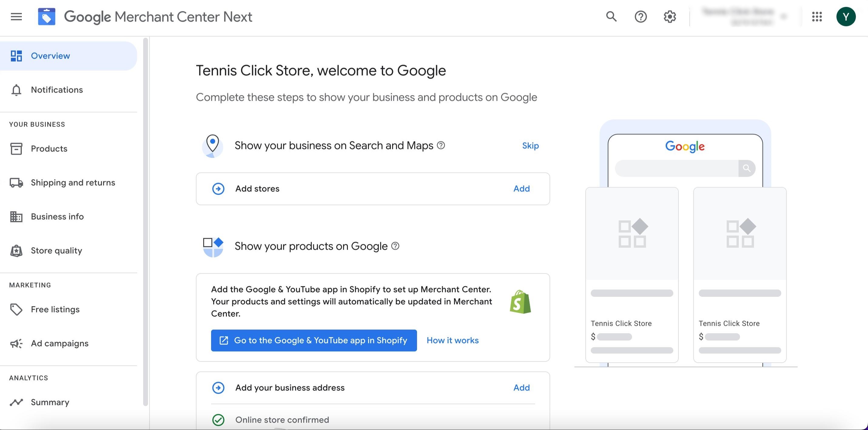This screenshot has height=430, width=868.
Task: Click help icon beside Search and Maps
Action: (x=441, y=145)
